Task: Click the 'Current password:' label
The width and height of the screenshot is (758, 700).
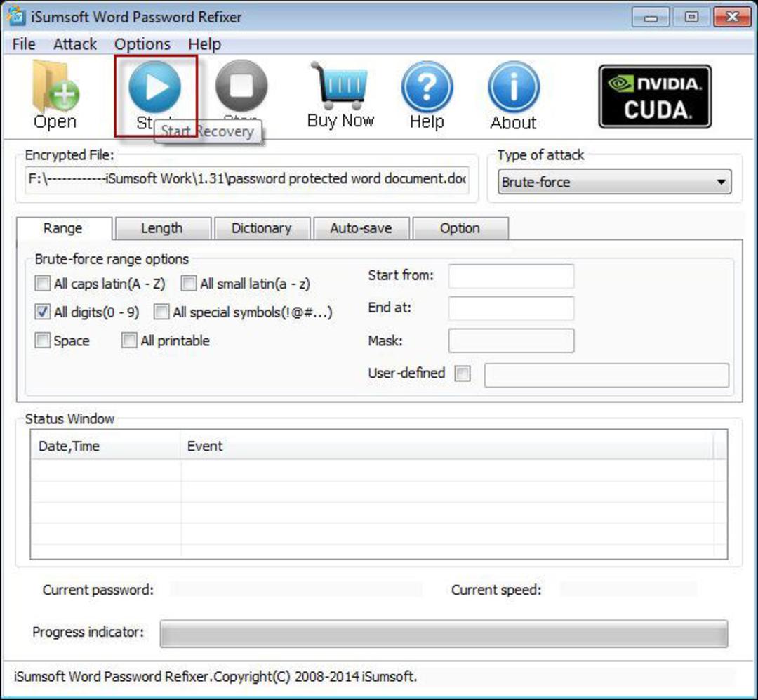Action: point(98,590)
